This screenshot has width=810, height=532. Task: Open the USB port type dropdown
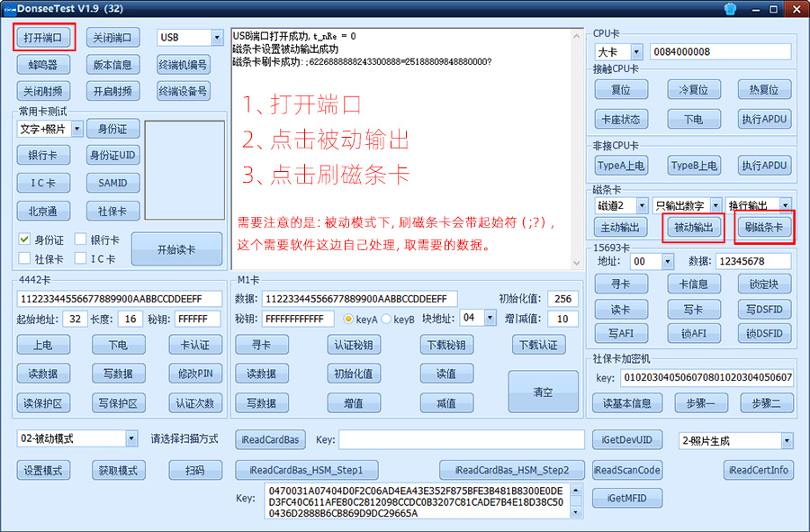pos(217,38)
